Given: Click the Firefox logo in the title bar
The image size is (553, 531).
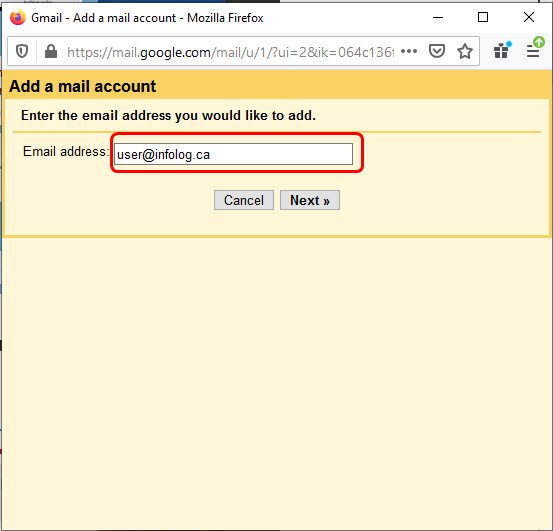Looking at the screenshot, I should coord(18,17).
